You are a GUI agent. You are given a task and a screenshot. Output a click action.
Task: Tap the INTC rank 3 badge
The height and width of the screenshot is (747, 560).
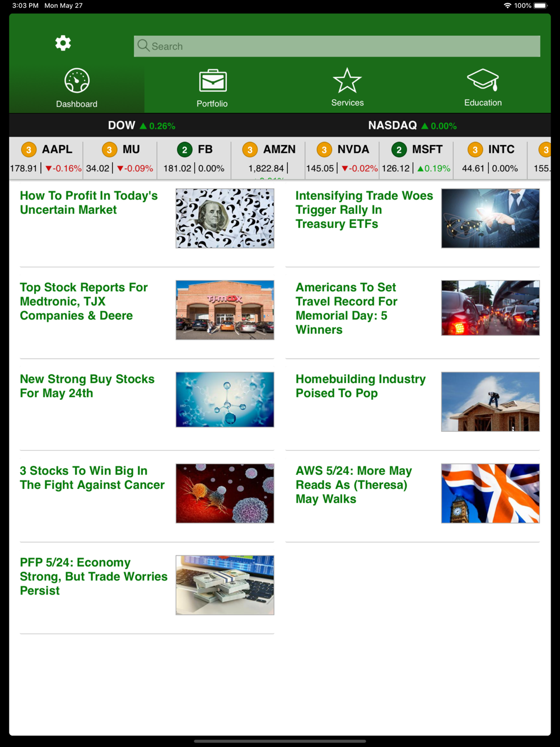click(x=475, y=150)
